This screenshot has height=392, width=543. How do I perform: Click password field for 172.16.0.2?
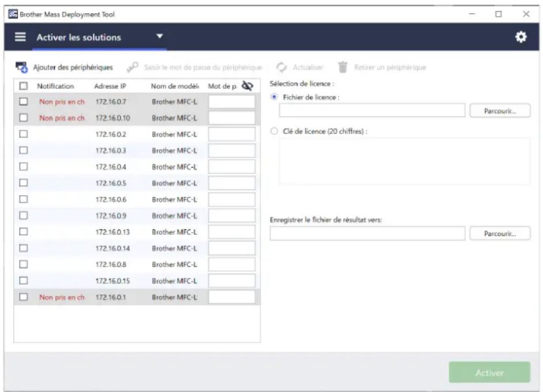pyautogui.click(x=231, y=134)
